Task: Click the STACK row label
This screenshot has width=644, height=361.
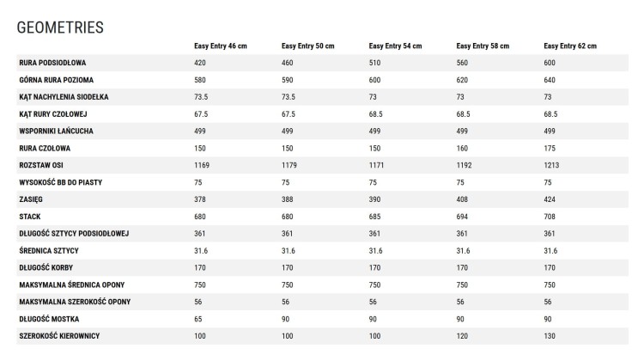Action: click(x=30, y=217)
